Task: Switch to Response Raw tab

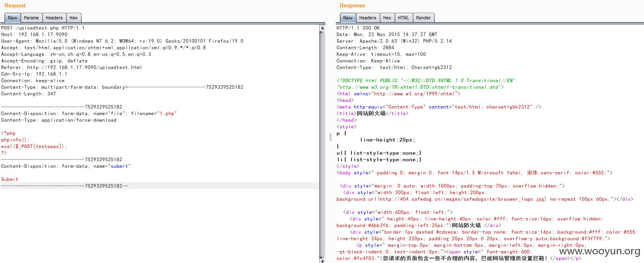Action: pos(348,18)
